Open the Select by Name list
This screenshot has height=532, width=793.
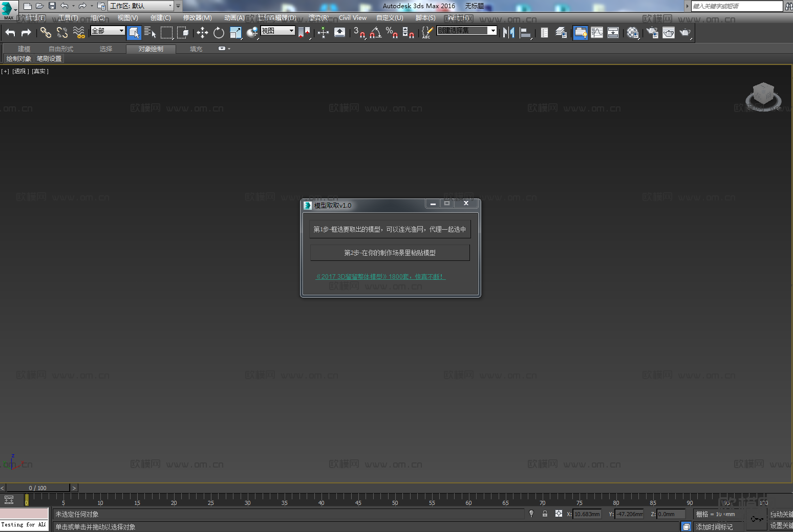pos(150,33)
